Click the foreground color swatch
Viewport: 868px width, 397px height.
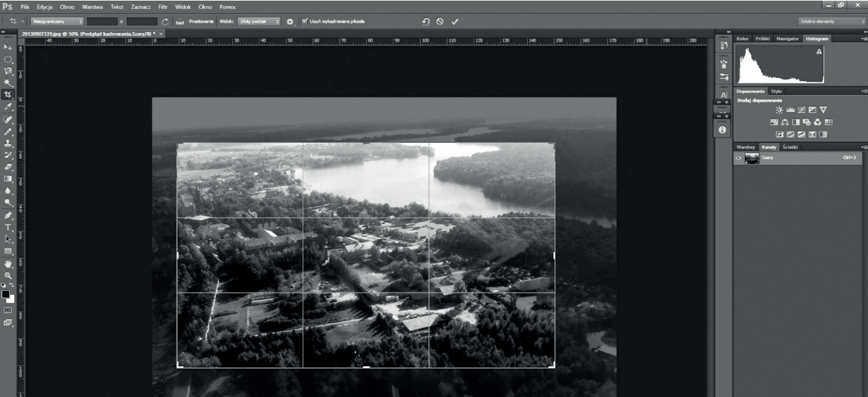(x=6, y=295)
